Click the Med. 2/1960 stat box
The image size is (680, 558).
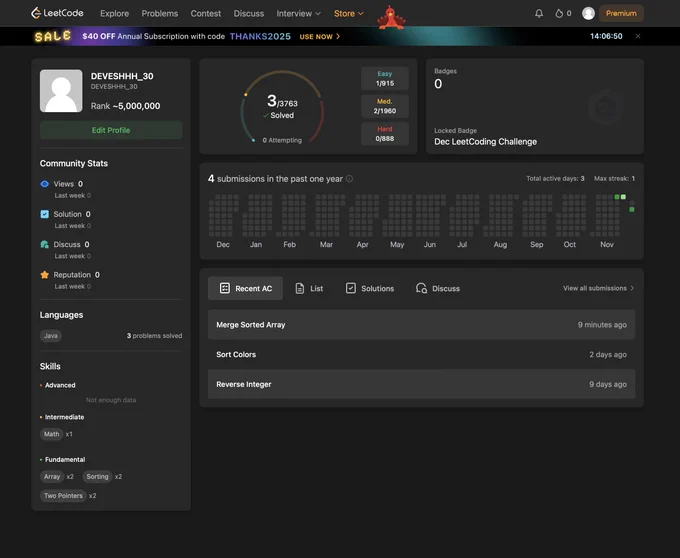click(x=385, y=106)
